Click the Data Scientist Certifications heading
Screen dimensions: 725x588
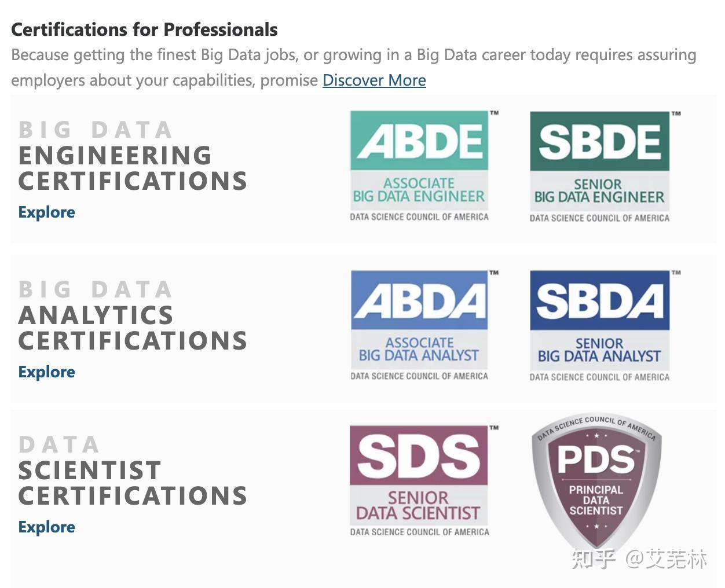[x=133, y=471]
